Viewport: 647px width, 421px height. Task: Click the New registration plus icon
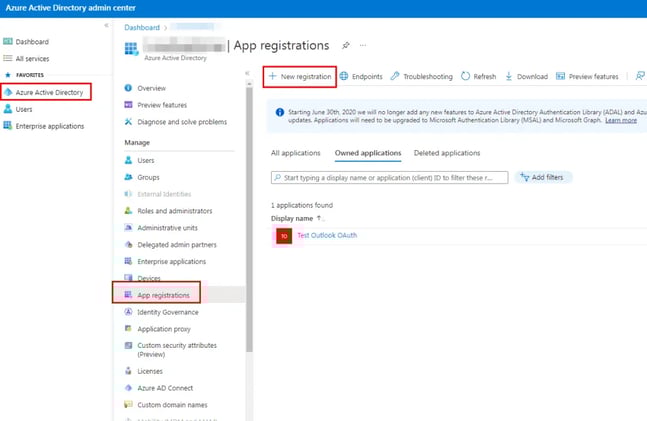pos(272,76)
